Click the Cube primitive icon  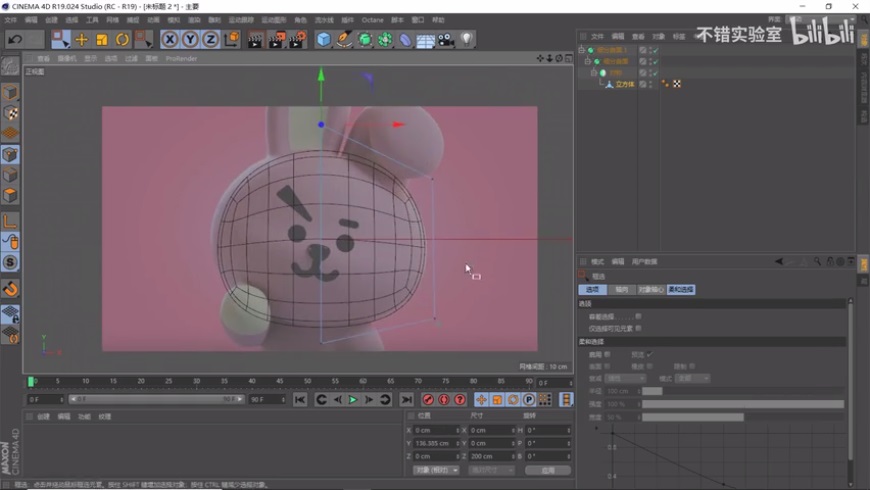point(323,39)
